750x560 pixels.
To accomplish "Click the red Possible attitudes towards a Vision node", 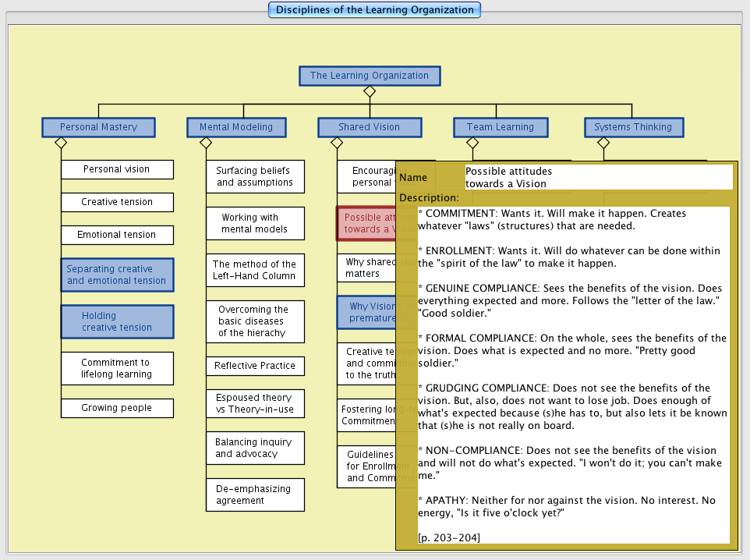I will point(366,223).
